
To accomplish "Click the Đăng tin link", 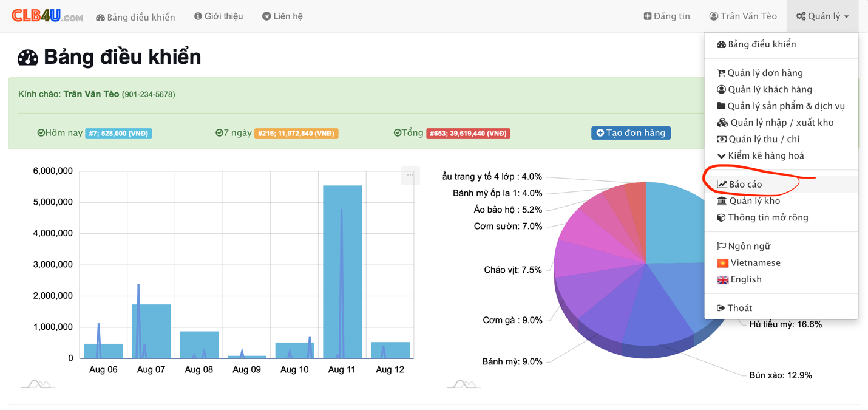I will point(666,16).
